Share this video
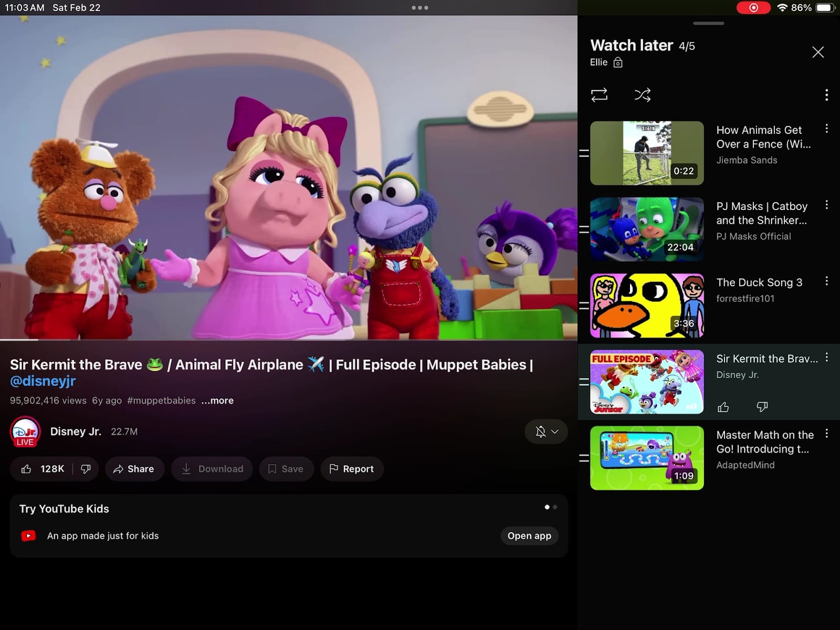Viewport: 840px width, 630px height. tap(134, 469)
